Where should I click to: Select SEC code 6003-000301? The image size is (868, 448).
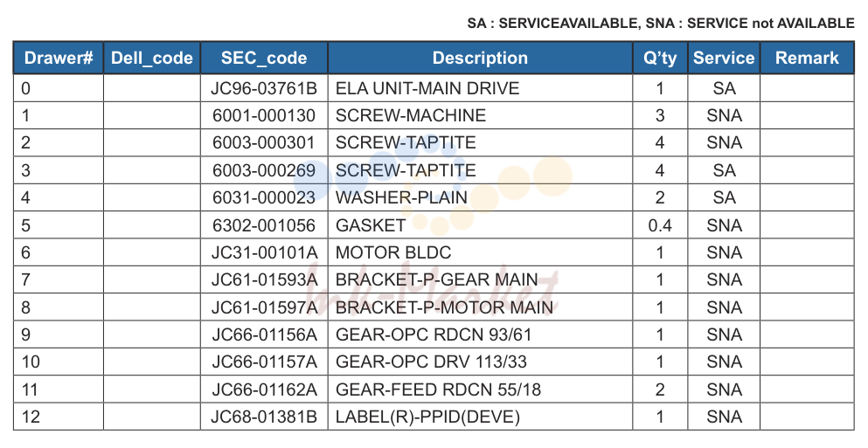click(264, 142)
